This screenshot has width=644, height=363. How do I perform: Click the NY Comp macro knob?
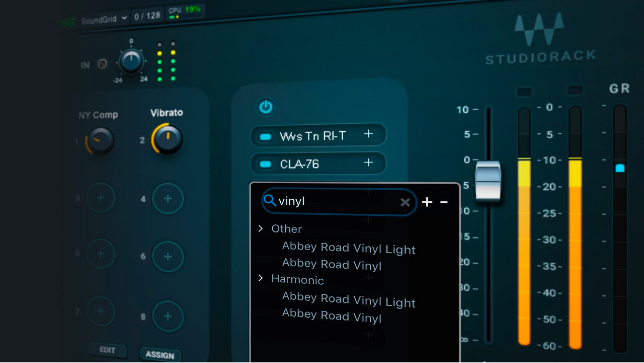tap(100, 140)
